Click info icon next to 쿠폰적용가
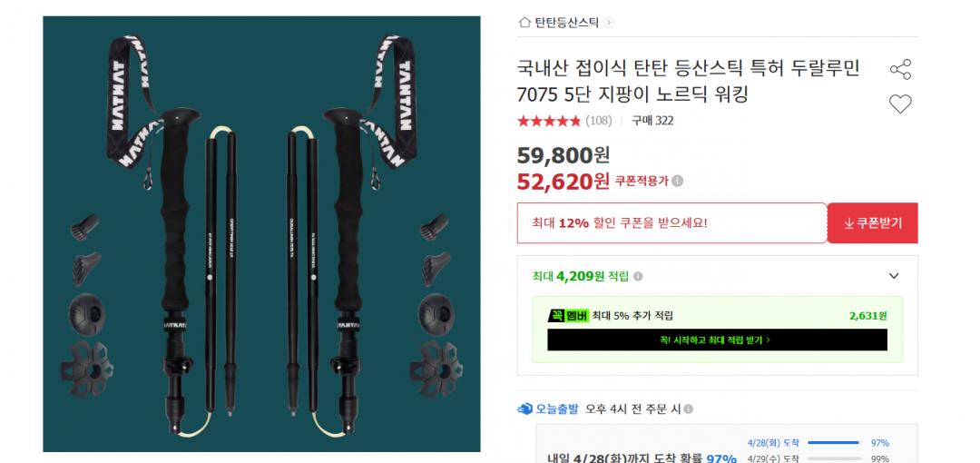Viewport: 980px width, 463px height. click(678, 181)
